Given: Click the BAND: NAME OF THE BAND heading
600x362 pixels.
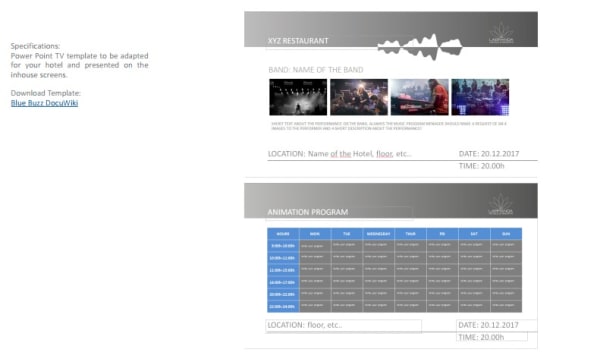Looking at the screenshot, I should [316, 70].
